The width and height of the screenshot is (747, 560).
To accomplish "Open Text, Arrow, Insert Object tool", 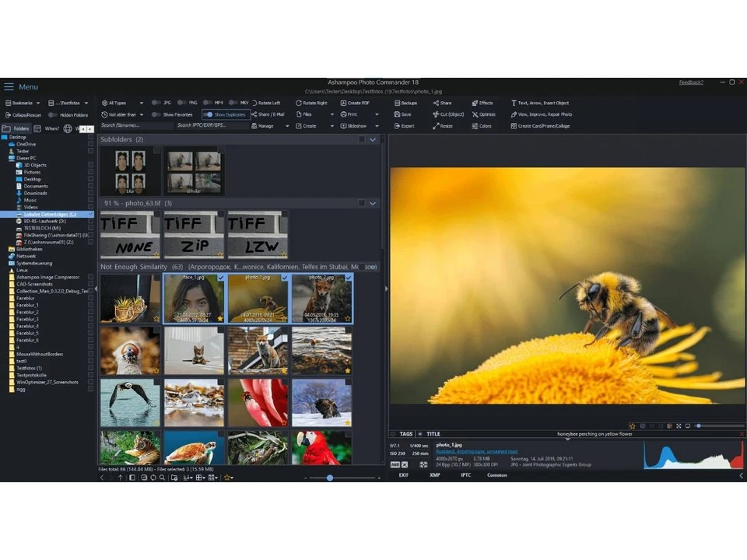I will coord(514,103).
